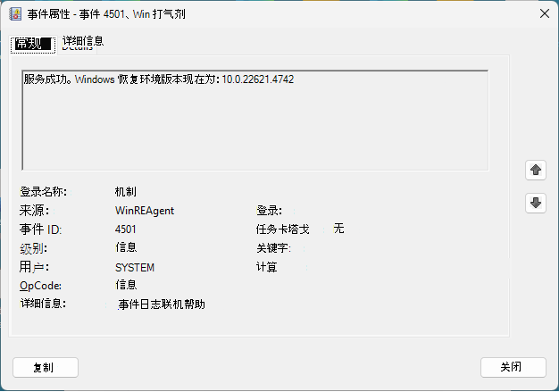This screenshot has height=392, width=559.
Task: Click the 复制 button
Action: (46, 367)
